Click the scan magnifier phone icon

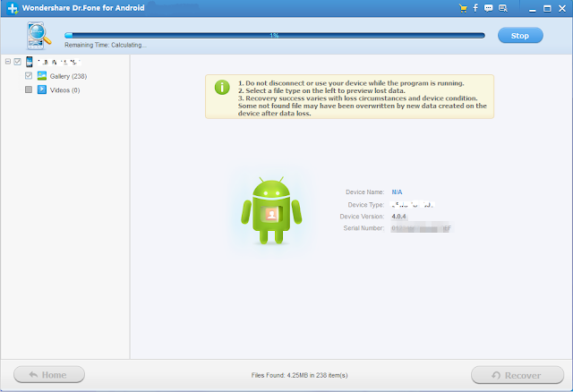(x=38, y=36)
